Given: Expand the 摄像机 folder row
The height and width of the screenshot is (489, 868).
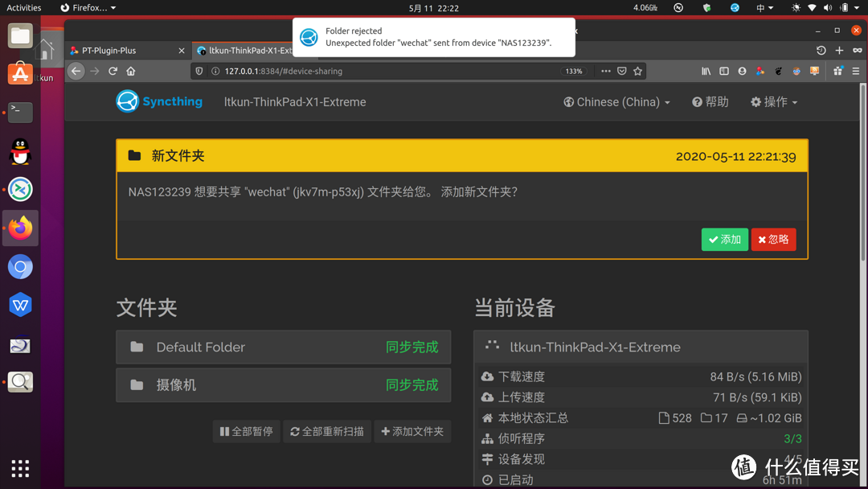Looking at the screenshot, I should [284, 385].
